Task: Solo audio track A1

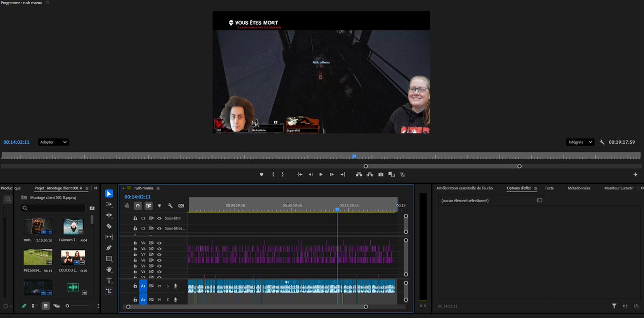Action: tap(167, 286)
